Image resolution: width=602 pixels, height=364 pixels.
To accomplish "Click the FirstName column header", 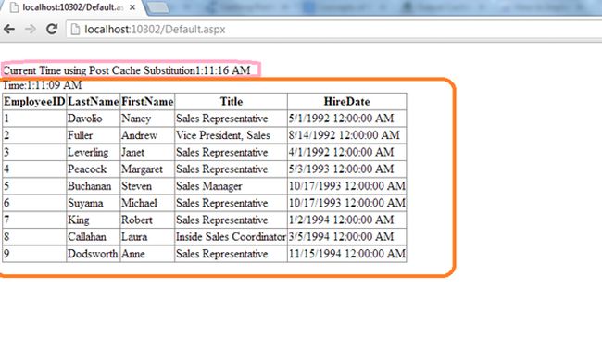I will (x=147, y=101).
